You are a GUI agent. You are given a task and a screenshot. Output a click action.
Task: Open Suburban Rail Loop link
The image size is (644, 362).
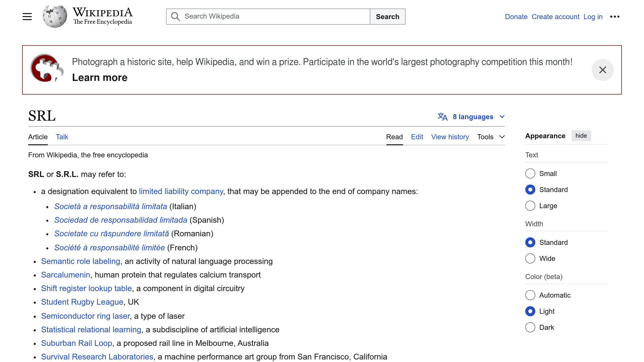[x=76, y=343]
